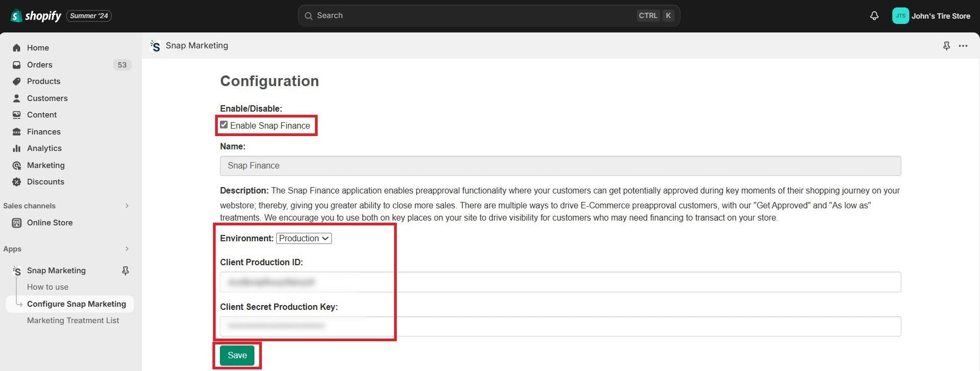Expand the Sales channels section chevron
Screen dimensions: 980x371
coord(127,206)
